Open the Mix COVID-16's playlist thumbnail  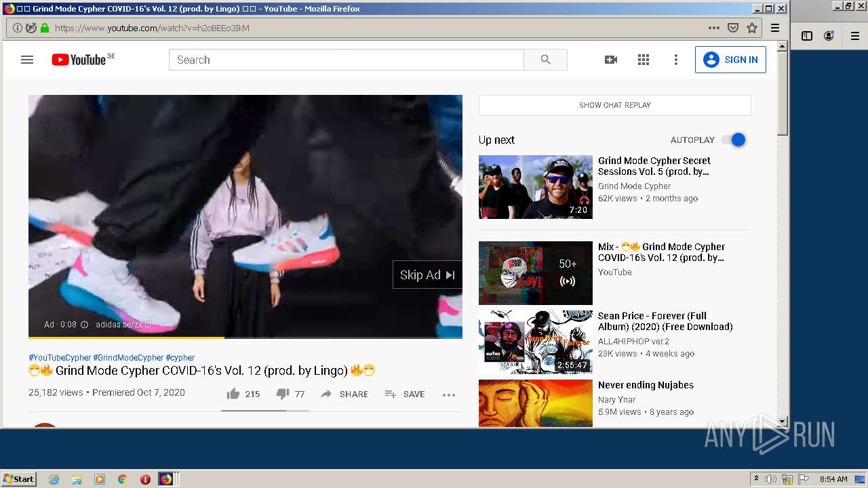(x=536, y=273)
